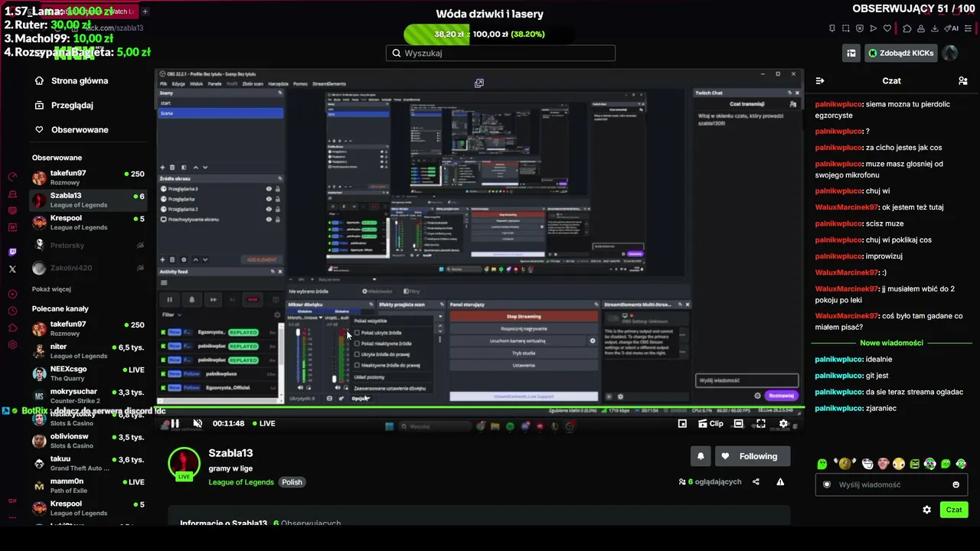This screenshot has width=980, height=551.
Task: Open the chat users list icon
Action: (963, 80)
